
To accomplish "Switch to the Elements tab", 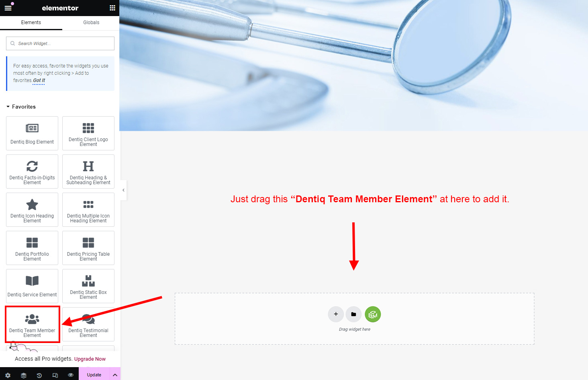I will (31, 23).
